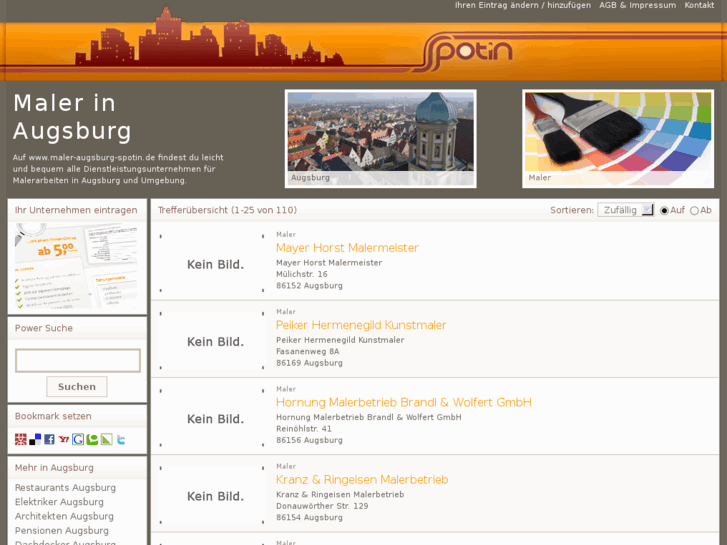The image size is (727, 545).
Task: Click Kein Bild placeholder for Mayer Horst
Action: click(212, 263)
